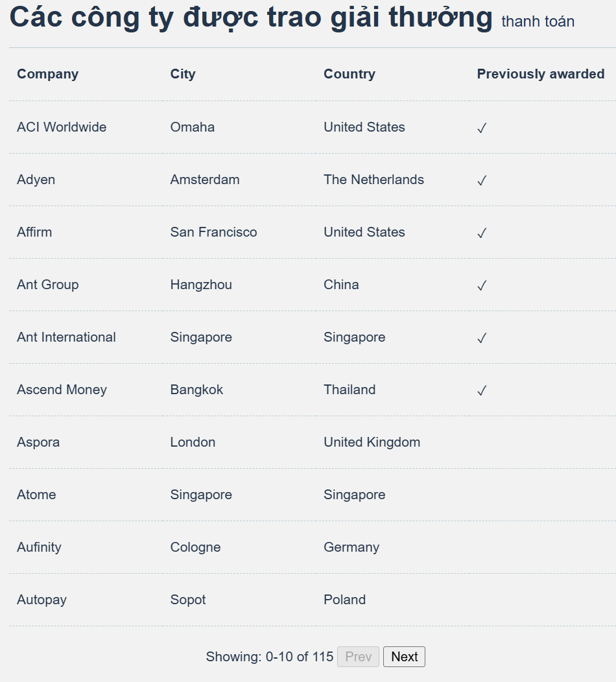This screenshot has width=616, height=682.
Task: Click the Showing 0-10 of 115 text
Action: (x=270, y=656)
